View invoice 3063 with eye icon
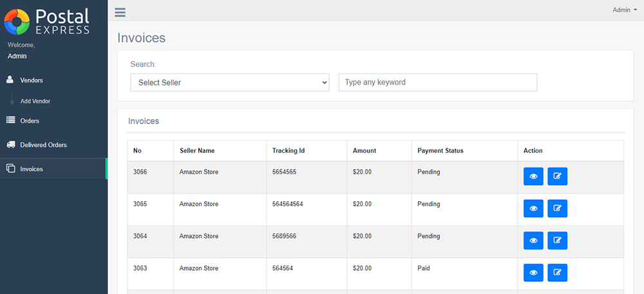The width and height of the screenshot is (644, 294). pyautogui.click(x=533, y=273)
